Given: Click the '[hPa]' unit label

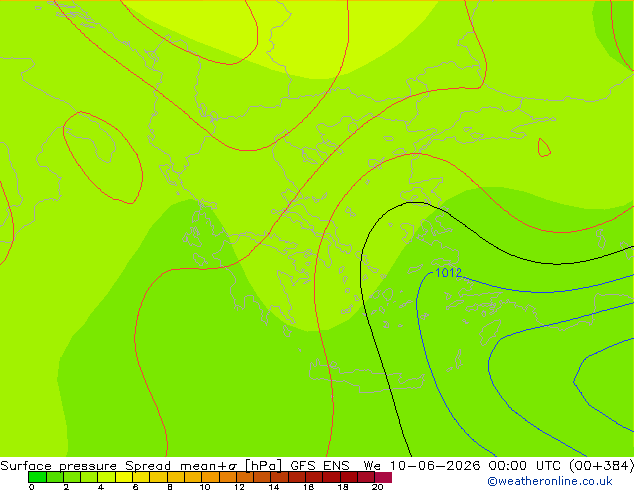Looking at the screenshot, I should point(263,466).
